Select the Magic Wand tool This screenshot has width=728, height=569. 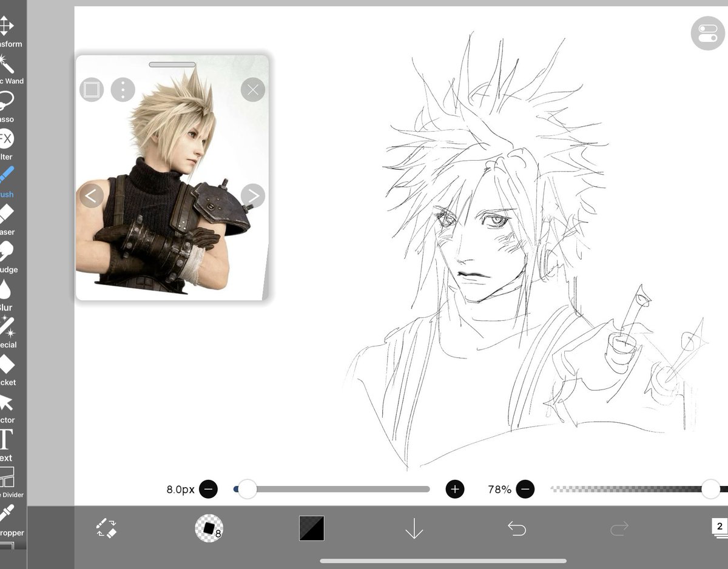pos(8,69)
